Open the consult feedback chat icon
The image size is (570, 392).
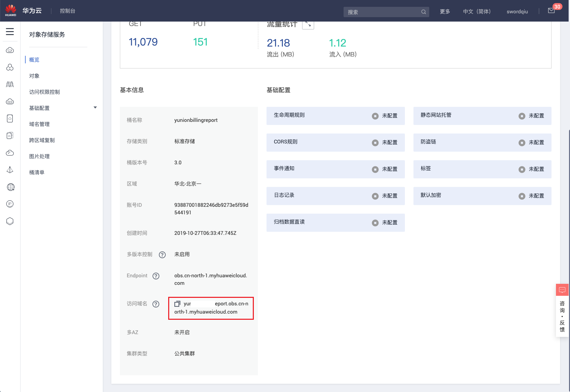click(x=562, y=290)
